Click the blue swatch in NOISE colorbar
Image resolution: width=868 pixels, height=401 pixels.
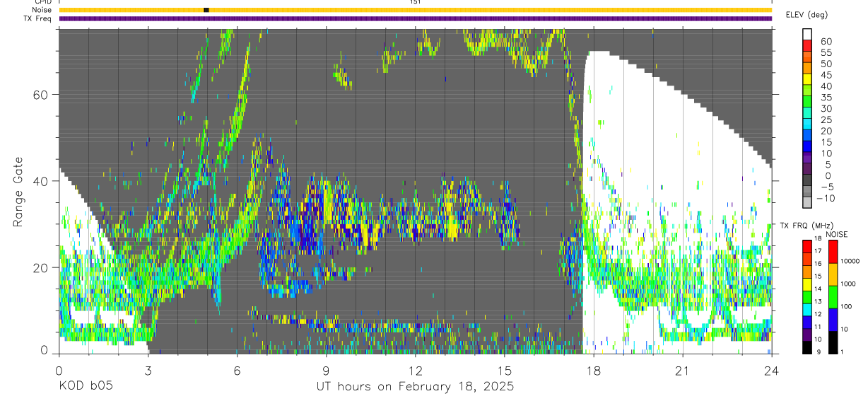pos(833,320)
